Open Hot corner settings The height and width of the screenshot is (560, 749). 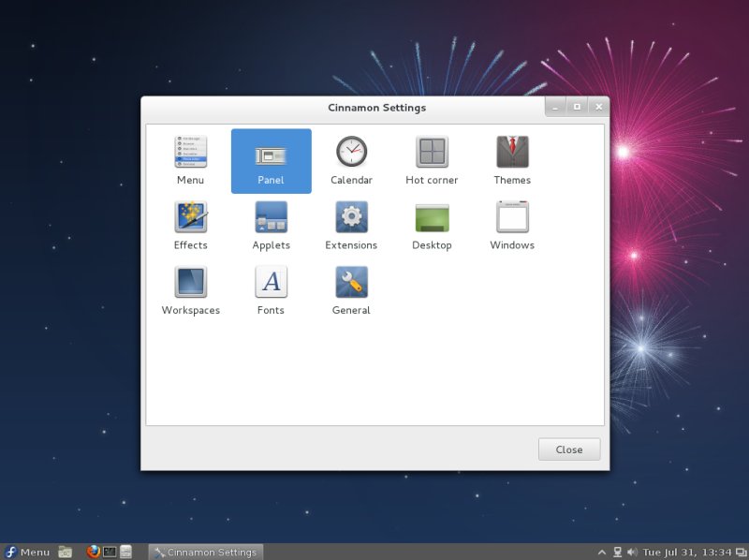tap(432, 161)
